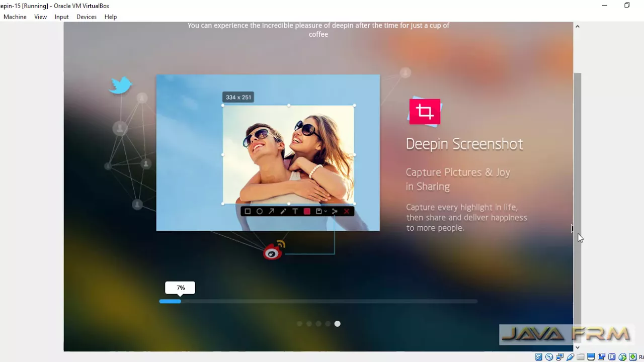The image size is (644, 362).
Task: Click the network adapters status icon
Action: click(559, 357)
